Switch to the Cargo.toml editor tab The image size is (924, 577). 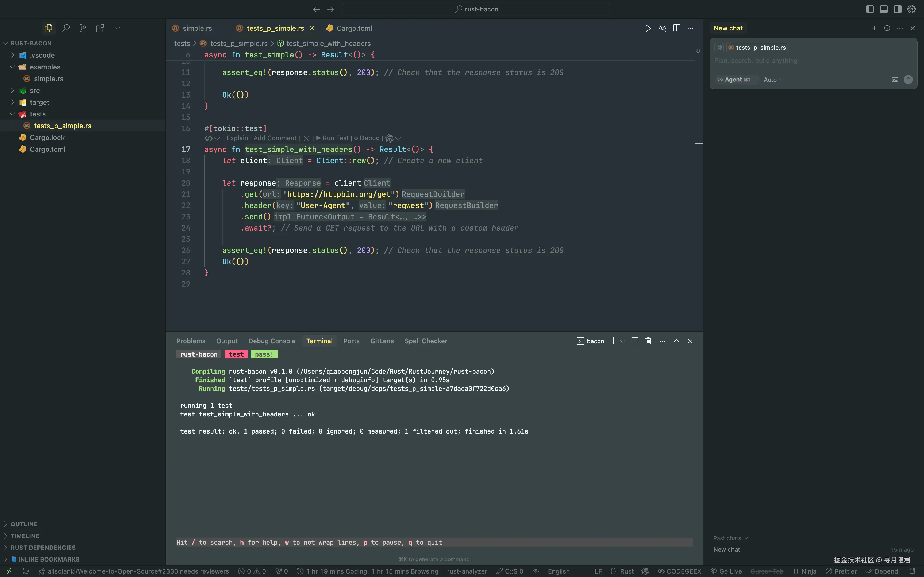(354, 28)
